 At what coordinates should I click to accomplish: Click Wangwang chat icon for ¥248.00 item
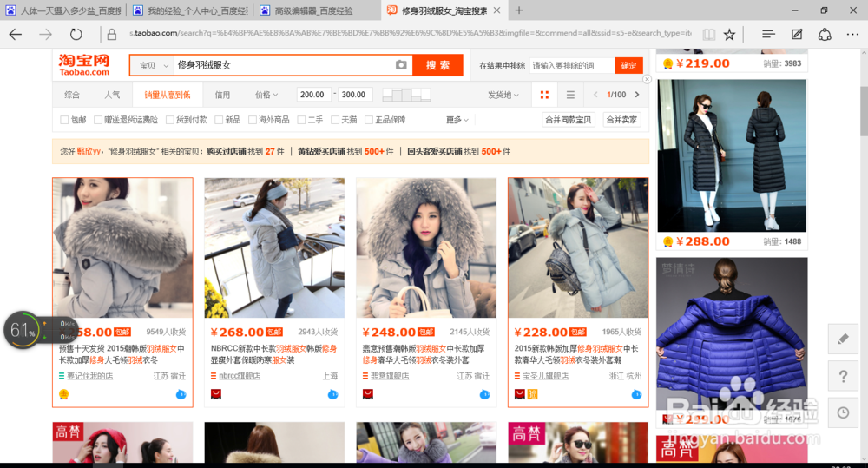(x=484, y=394)
